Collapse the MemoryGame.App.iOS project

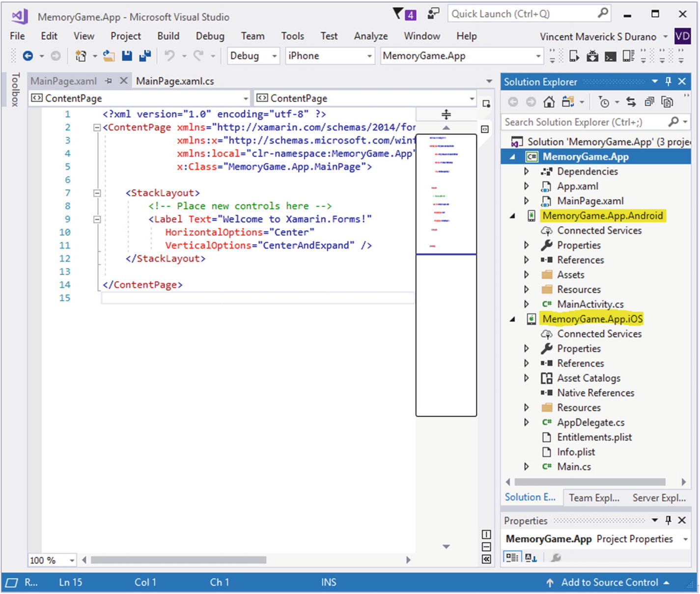pos(513,319)
